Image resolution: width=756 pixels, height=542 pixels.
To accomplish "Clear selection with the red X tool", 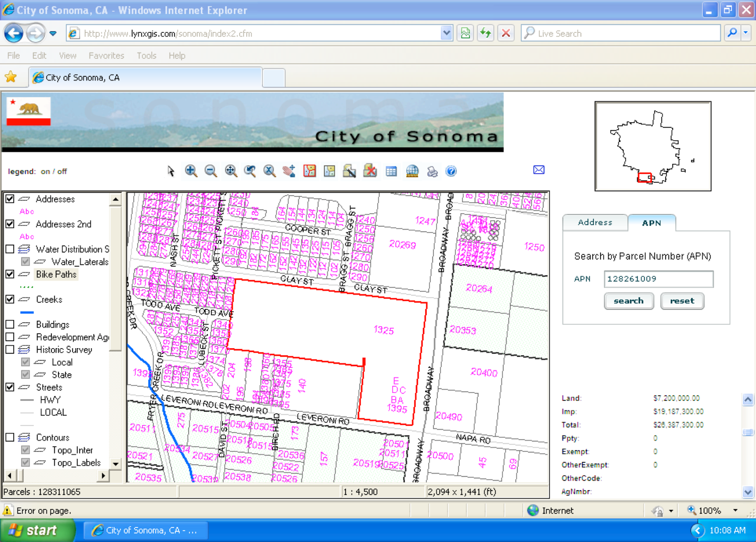I will 370,171.
